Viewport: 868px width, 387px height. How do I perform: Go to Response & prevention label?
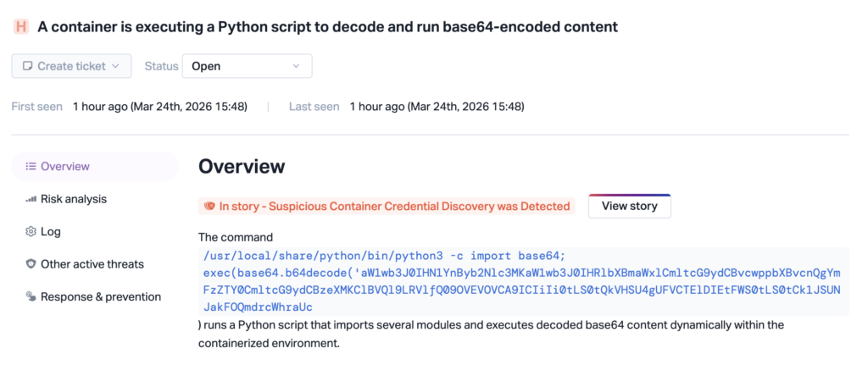click(x=101, y=296)
